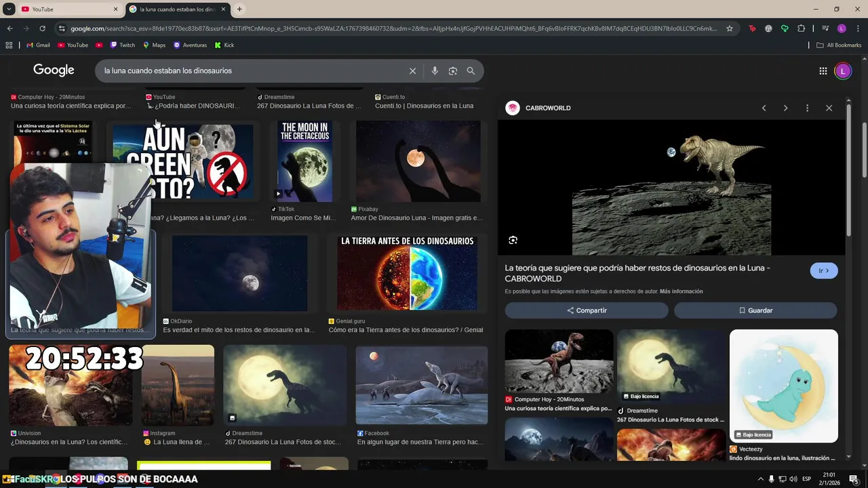Open the OkDiario cloudy Moon thumbnail
This screenshot has height=488, width=868.
point(239,273)
